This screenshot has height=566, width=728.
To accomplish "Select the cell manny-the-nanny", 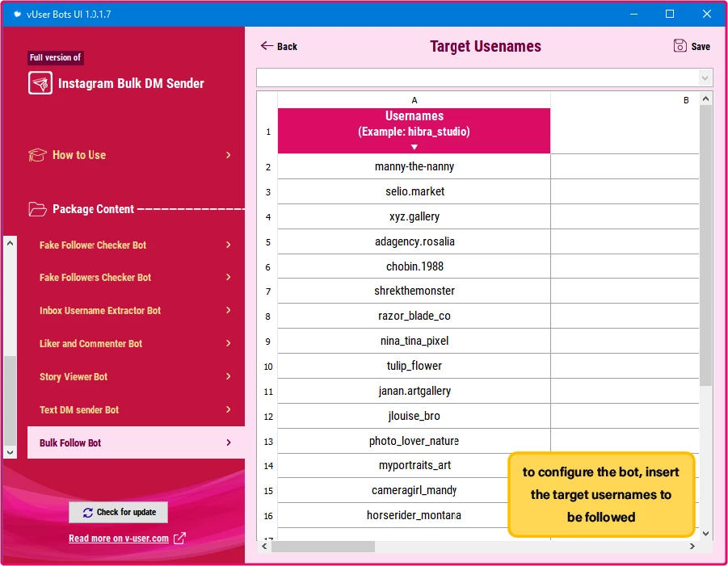I will 414,166.
